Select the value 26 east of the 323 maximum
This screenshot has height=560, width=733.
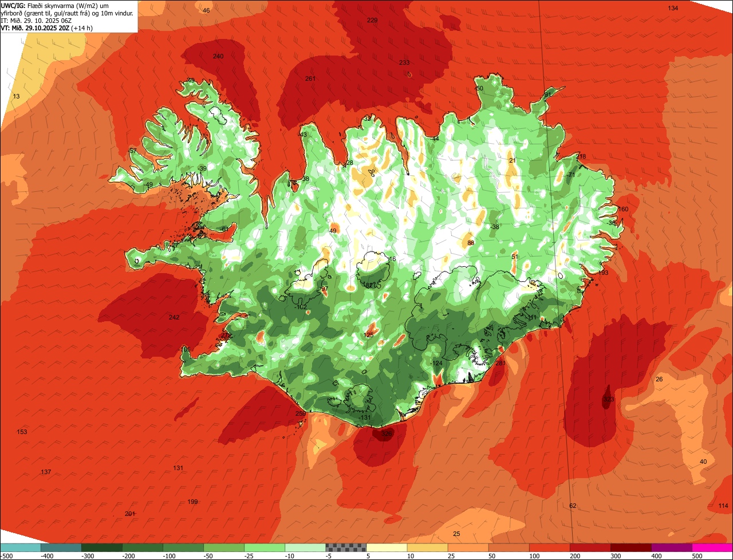pyautogui.click(x=659, y=379)
